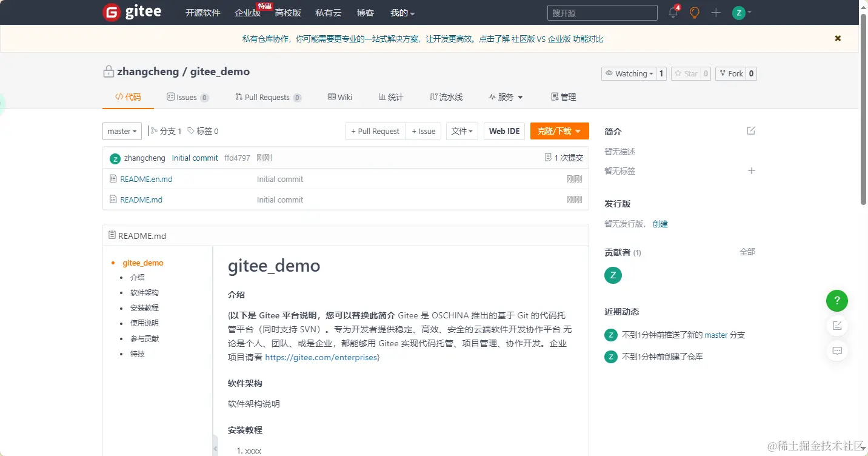Click the Fork count 0

(x=751, y=73)
